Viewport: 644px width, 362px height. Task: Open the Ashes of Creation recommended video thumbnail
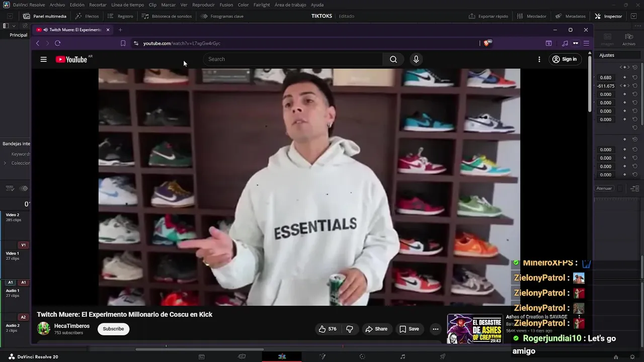click(x=475, y=329)
